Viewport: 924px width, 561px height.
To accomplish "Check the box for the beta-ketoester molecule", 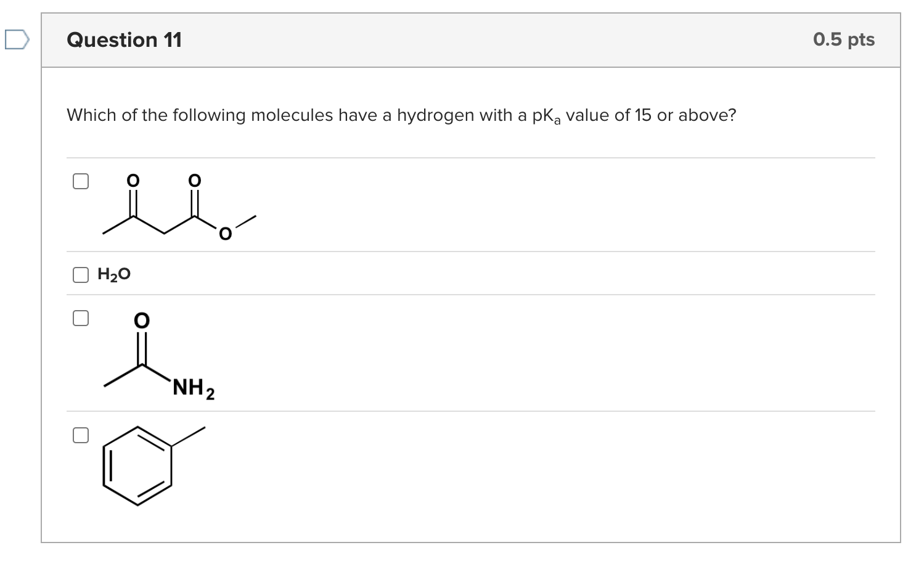I will click(81, 181).
